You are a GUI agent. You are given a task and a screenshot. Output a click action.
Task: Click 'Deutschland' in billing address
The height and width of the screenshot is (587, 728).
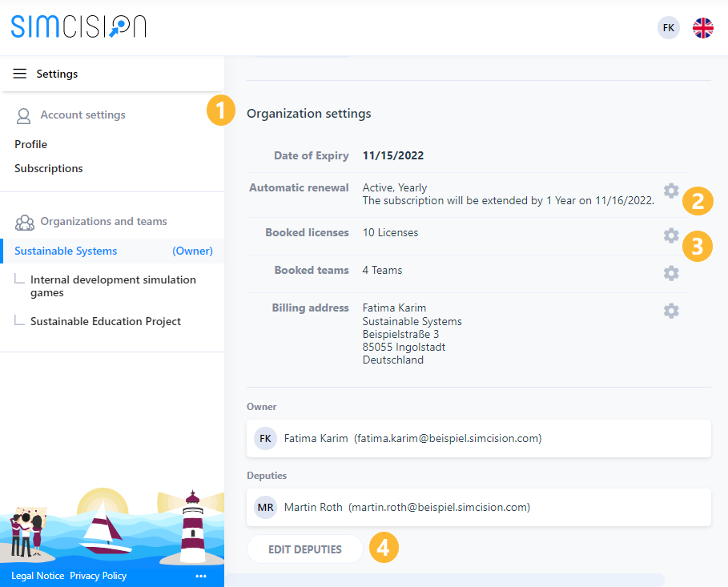pos(392,360)
